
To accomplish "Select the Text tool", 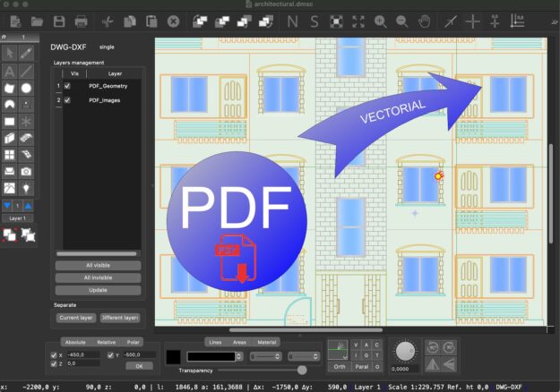I will pos(9,72).
